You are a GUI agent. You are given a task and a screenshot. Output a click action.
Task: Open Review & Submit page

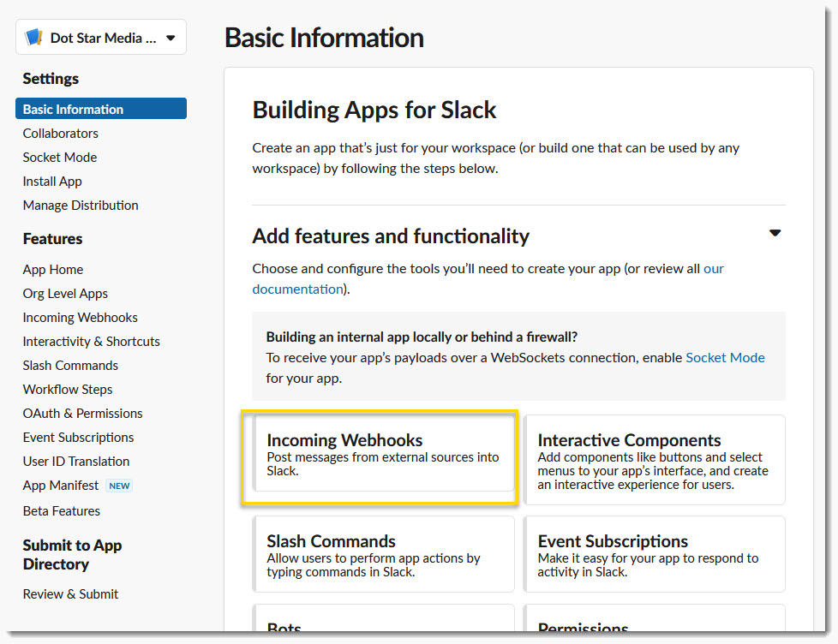pyautogui.click(x=70, y=594)
